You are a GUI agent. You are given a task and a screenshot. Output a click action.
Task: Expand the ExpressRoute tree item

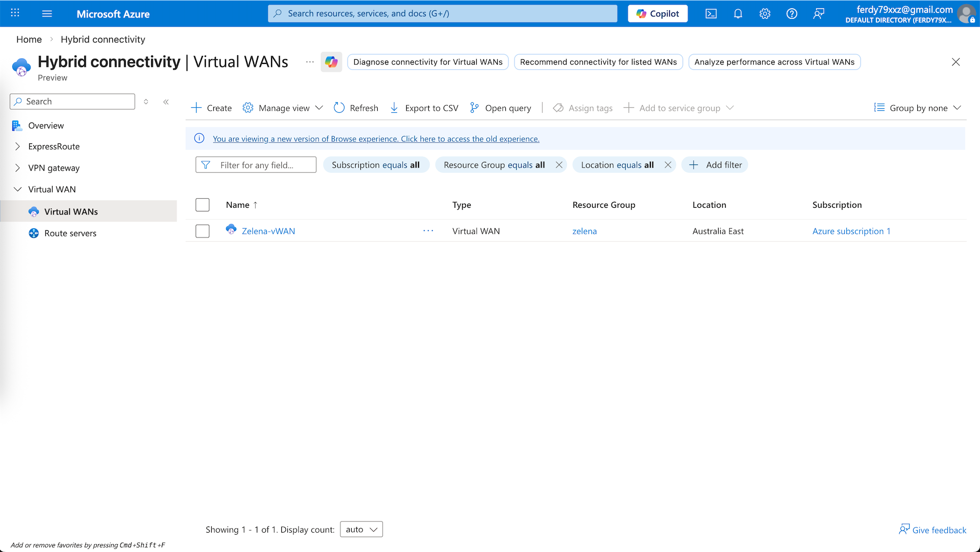tap(18, 147)
